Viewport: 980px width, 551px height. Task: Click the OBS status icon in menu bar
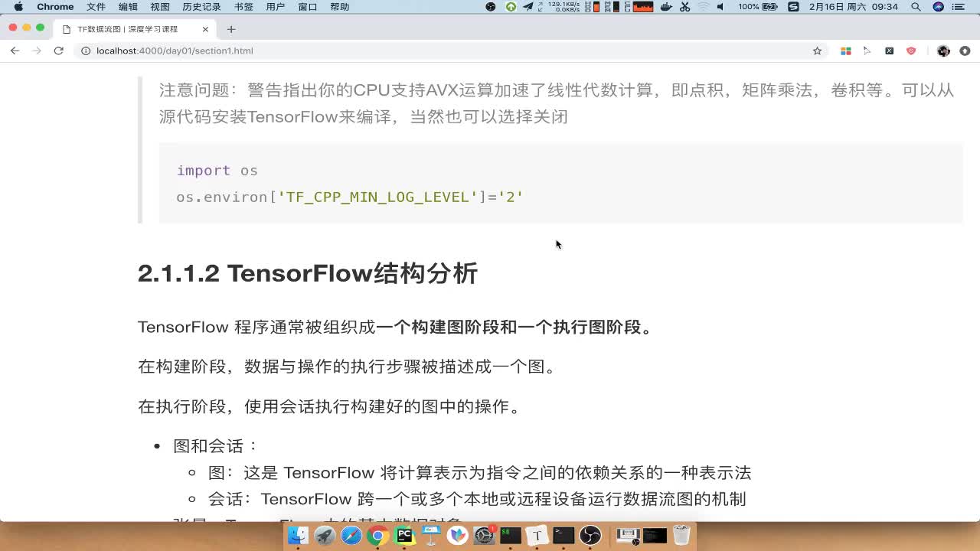[x=491, y=7]
